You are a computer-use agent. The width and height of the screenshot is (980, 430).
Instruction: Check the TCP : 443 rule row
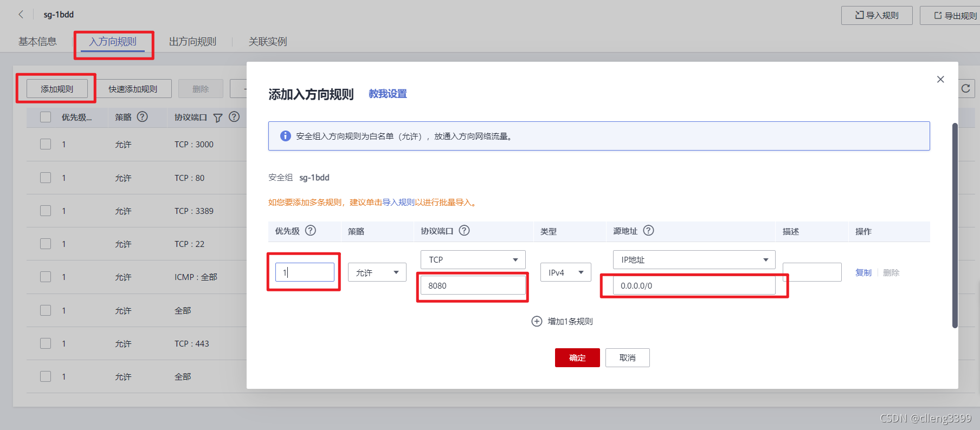coord(46,343)
